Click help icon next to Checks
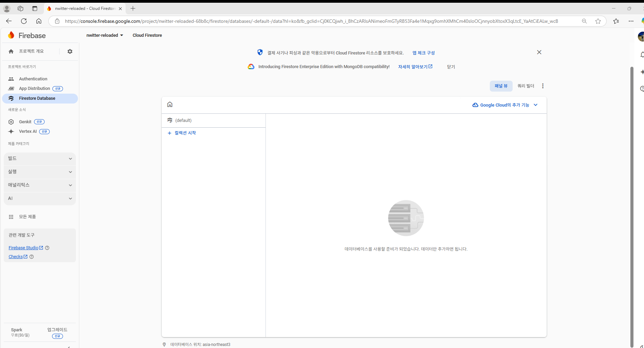 pyautogui.click(x=32, y=257)
